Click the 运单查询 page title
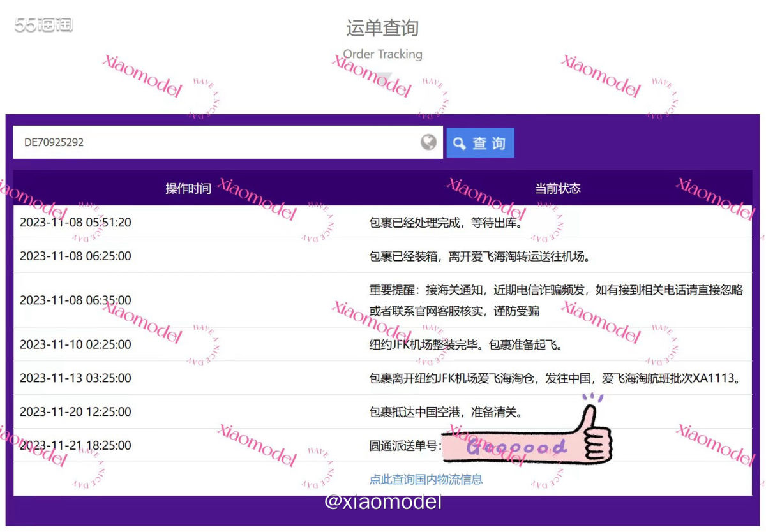 click(x=382, y=27)
